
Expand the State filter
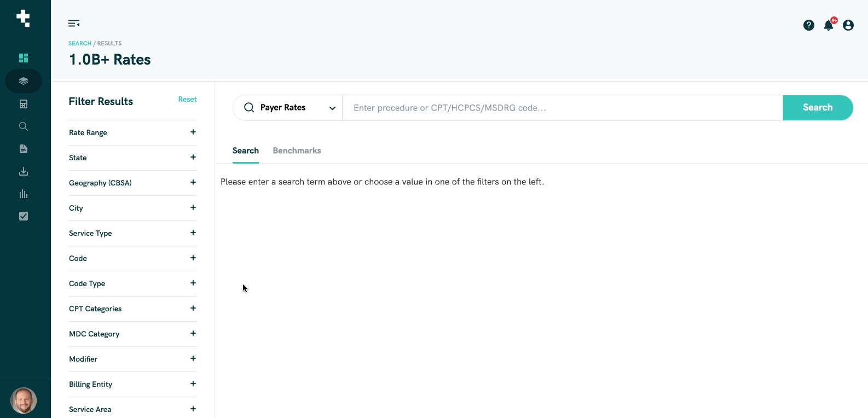[193, 158]
